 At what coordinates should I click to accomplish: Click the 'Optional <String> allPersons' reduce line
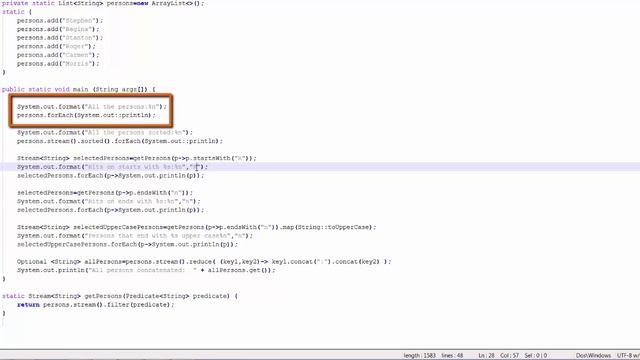pos(204,262)
